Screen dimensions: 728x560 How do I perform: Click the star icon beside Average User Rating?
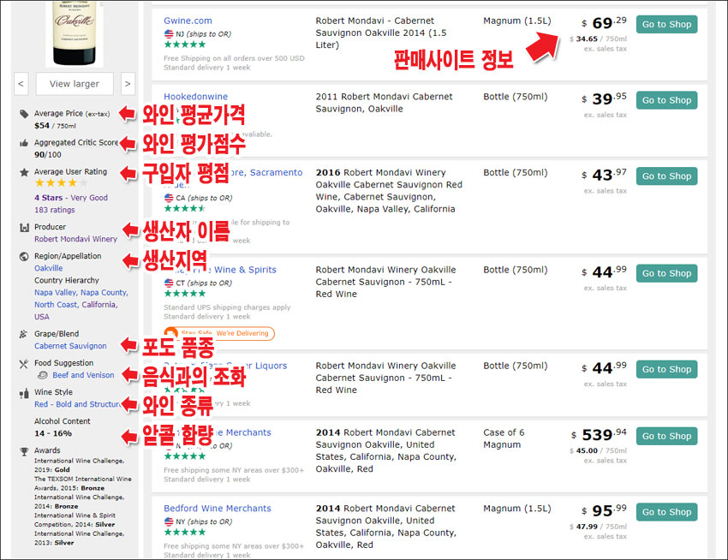24,171
